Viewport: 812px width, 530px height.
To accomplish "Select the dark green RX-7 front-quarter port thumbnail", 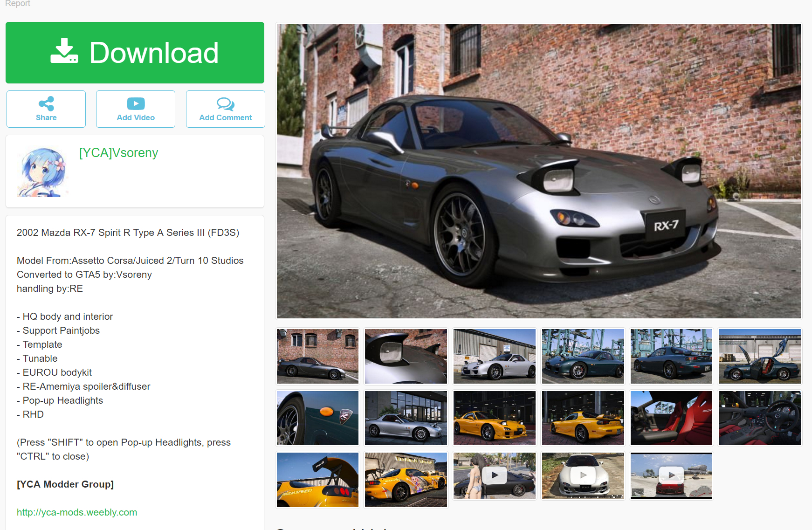I will click(583, 357).
